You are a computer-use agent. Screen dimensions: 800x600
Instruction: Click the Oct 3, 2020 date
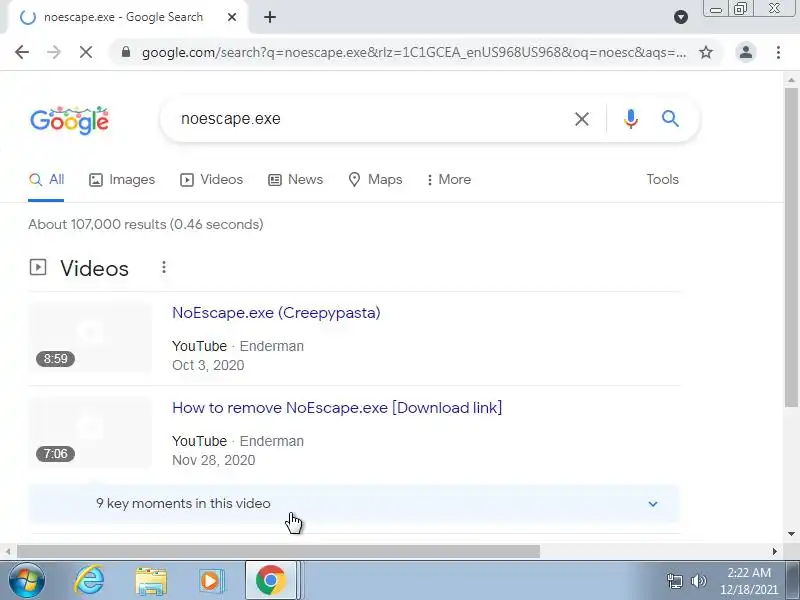tap(208, 365)
